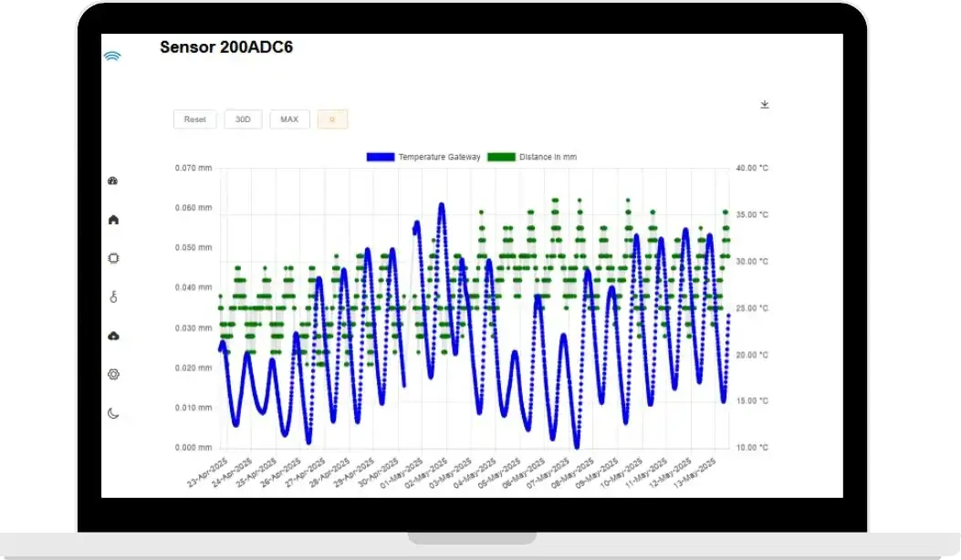Click the 35.00 °C axis label
The width and height of the screenshot is (961, 560).
(x=752, y=214)
